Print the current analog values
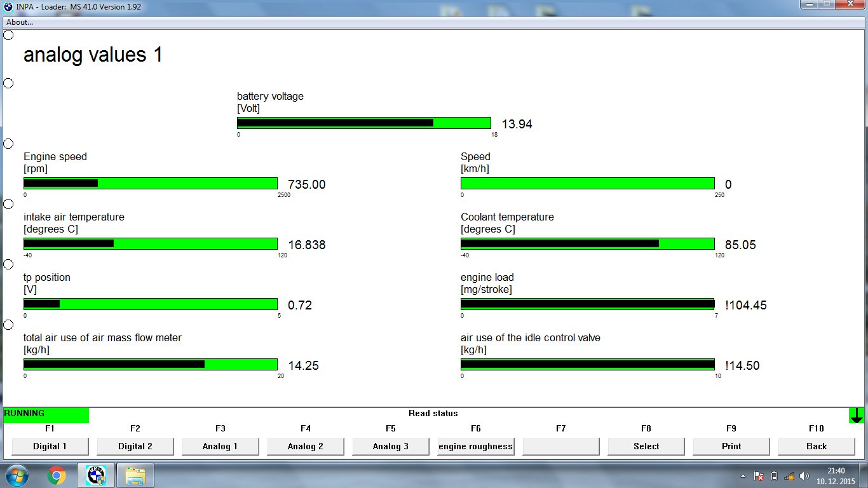The width and height of the screenshot is (868, 488). coord(731,446)
